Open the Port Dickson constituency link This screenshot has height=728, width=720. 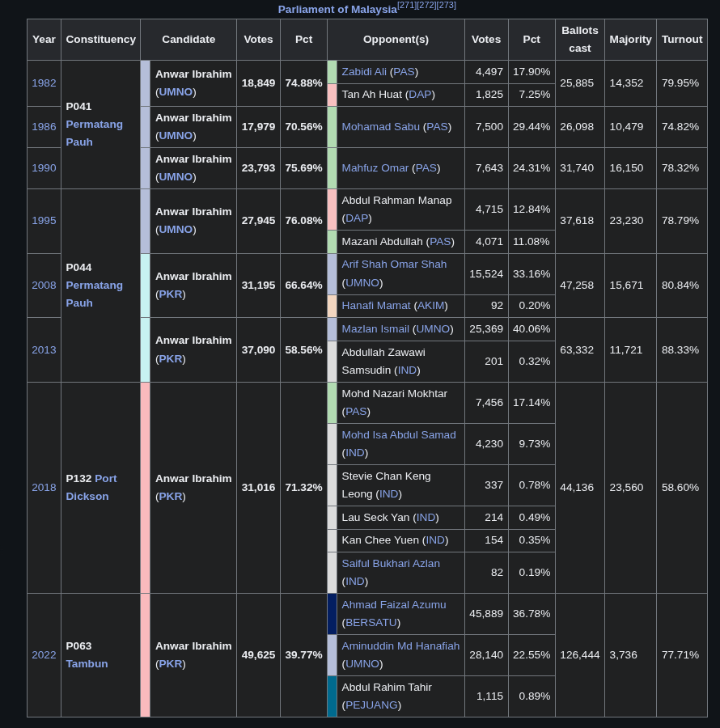coord(91,488)
